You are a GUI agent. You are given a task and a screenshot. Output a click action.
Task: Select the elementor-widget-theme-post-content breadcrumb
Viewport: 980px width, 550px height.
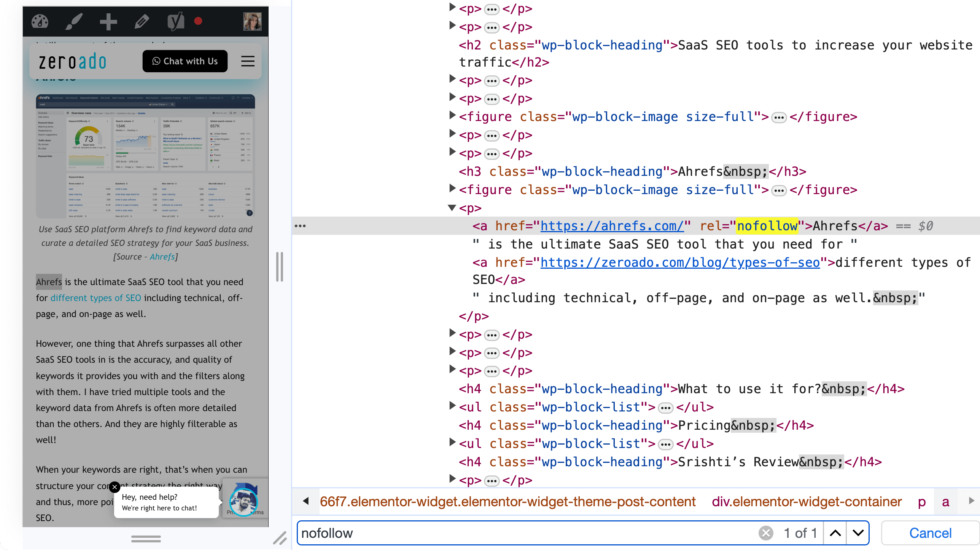click(508, 501)
